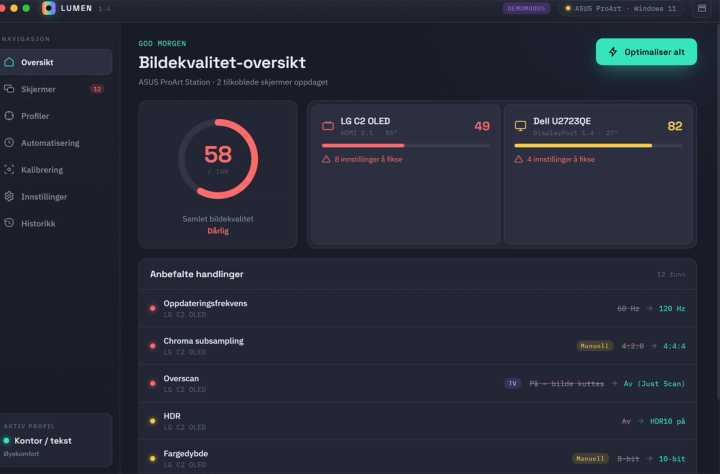The width and height of the screenshot is (720, 474).
Task: Click the DEMOMODUS badge
Action: click(x=526, y=8)
